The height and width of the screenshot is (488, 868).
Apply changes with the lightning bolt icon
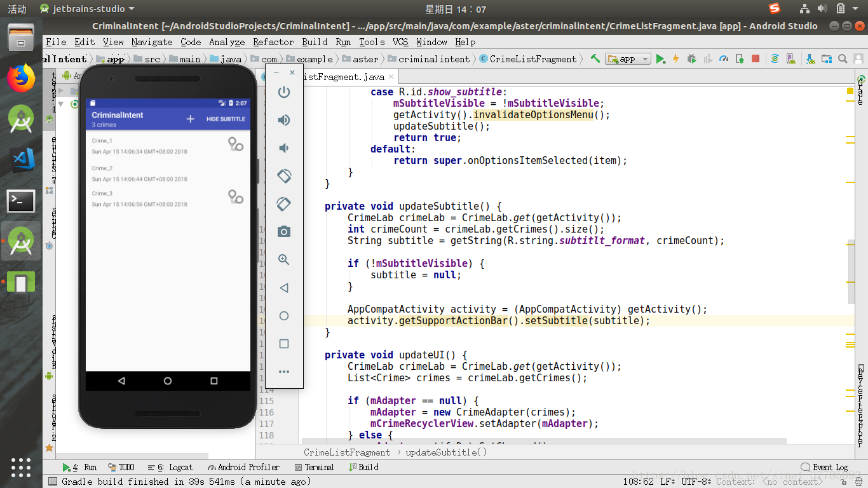[675, 58]
